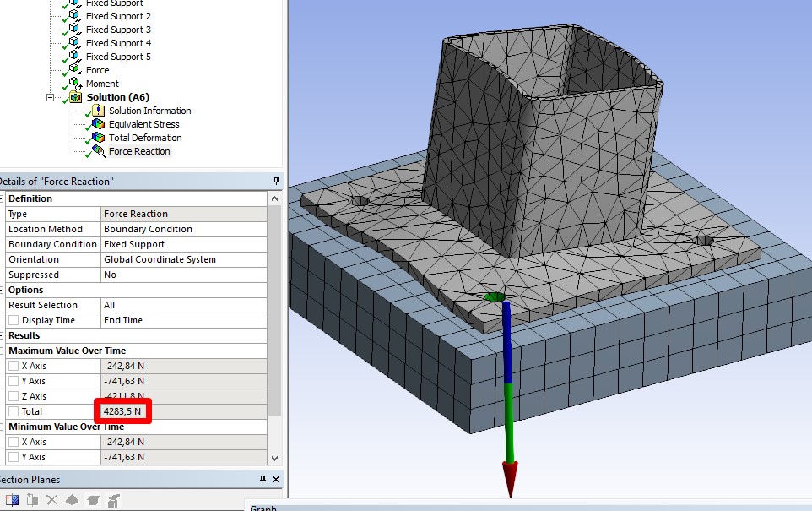
Task: Click the Total Deformation result icon
Action: pos(99,138)
